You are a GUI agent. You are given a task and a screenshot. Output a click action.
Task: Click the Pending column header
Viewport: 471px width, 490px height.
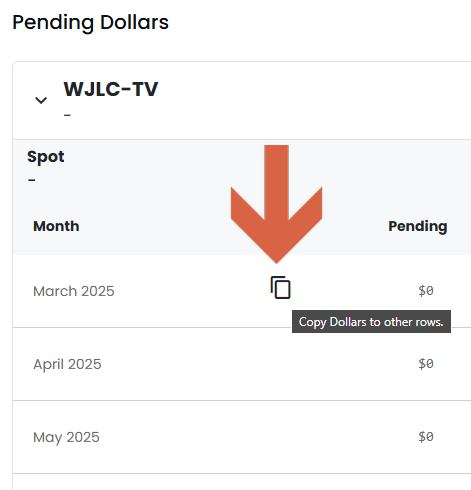tap(418, 227)
